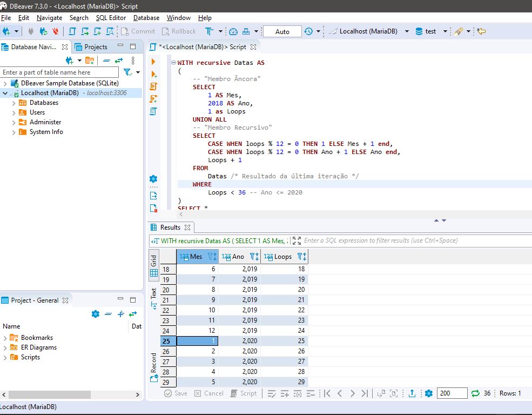This screenshot has height=415, width=532.
Task: Click the Rollback button in toolbar
Action: (x=179, y=31)
